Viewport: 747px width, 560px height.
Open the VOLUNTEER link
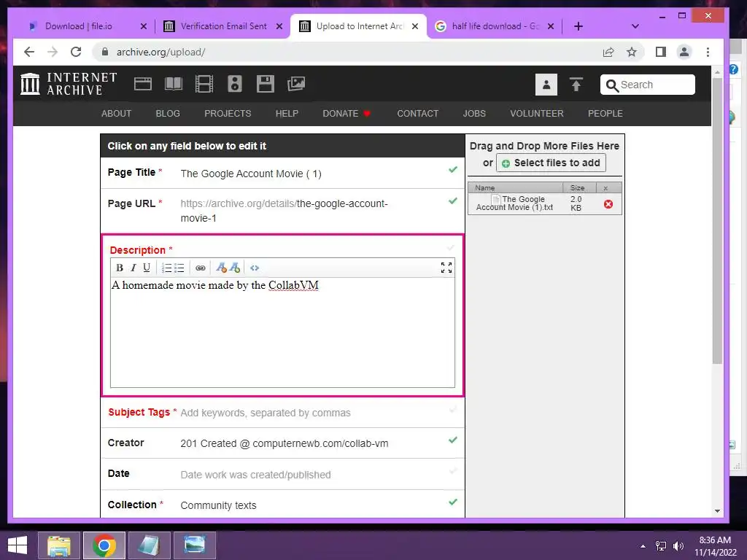click(537, 113)
